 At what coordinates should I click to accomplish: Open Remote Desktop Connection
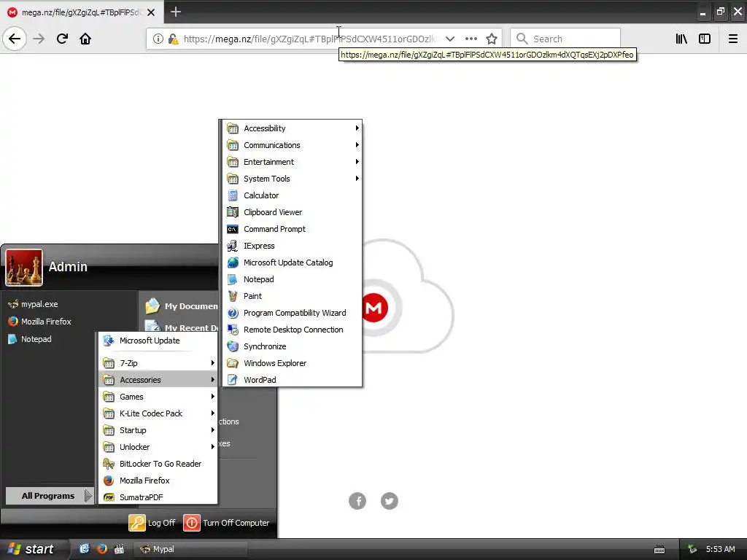click(292, 330)
